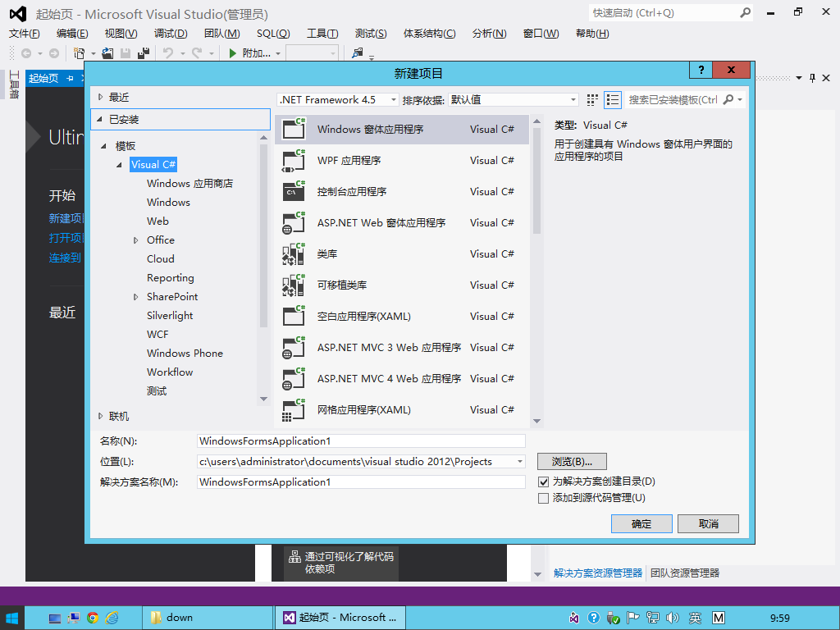Collapse the Visual C# tree node arrow
The height and width of the screenshot is (630, 840).
click(120, 165)
